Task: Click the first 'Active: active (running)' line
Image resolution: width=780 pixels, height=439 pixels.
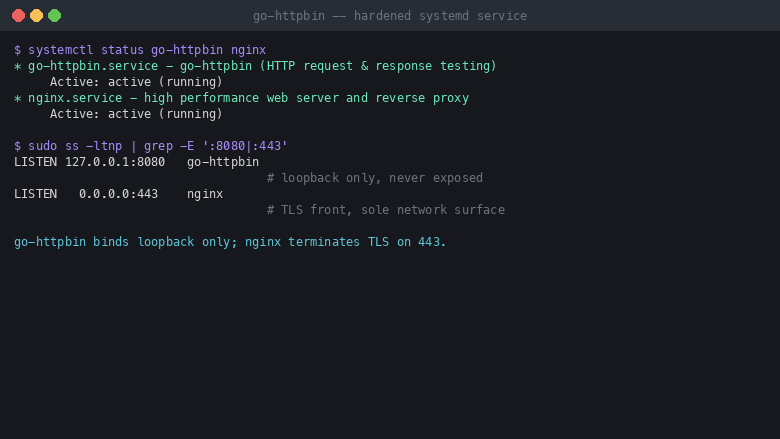Action: pos(136,82)
